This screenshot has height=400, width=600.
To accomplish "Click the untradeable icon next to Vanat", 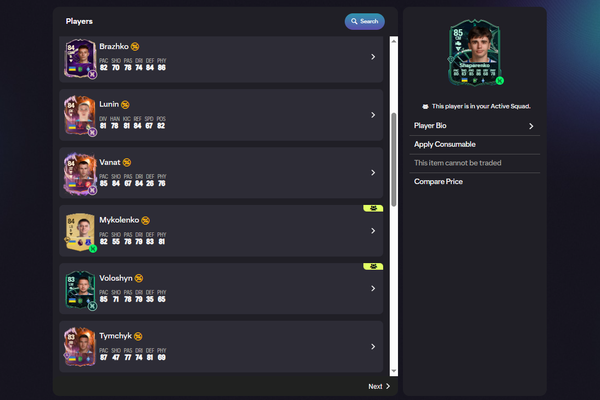I will click(x=126, y=162).
